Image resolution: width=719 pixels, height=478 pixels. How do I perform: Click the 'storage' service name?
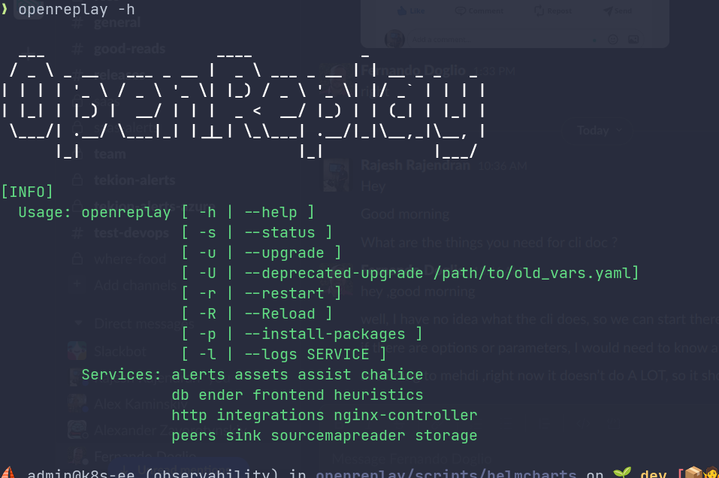(x=446, y=435)
